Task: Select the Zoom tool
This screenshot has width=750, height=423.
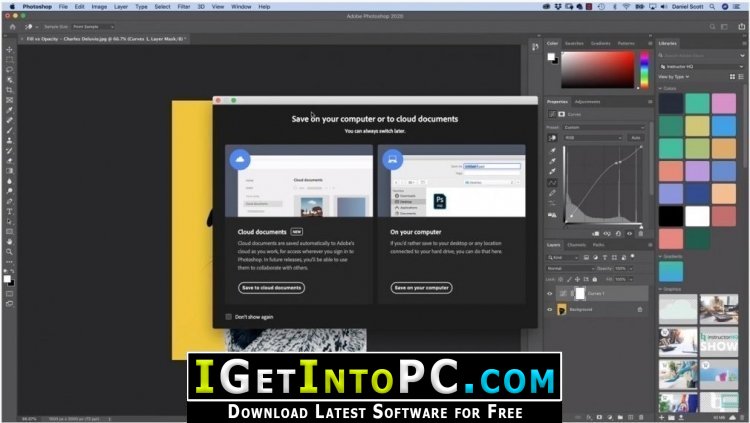Action: (10, 252)
